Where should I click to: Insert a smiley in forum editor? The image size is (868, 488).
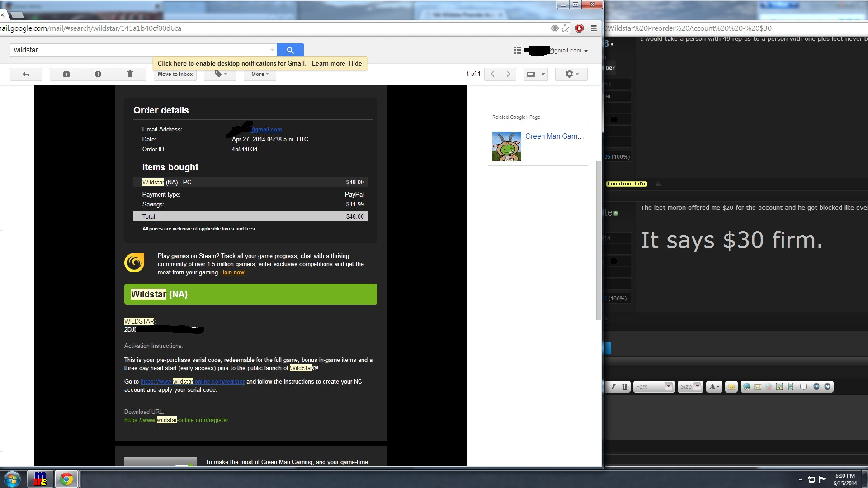(x=731, y=387)
